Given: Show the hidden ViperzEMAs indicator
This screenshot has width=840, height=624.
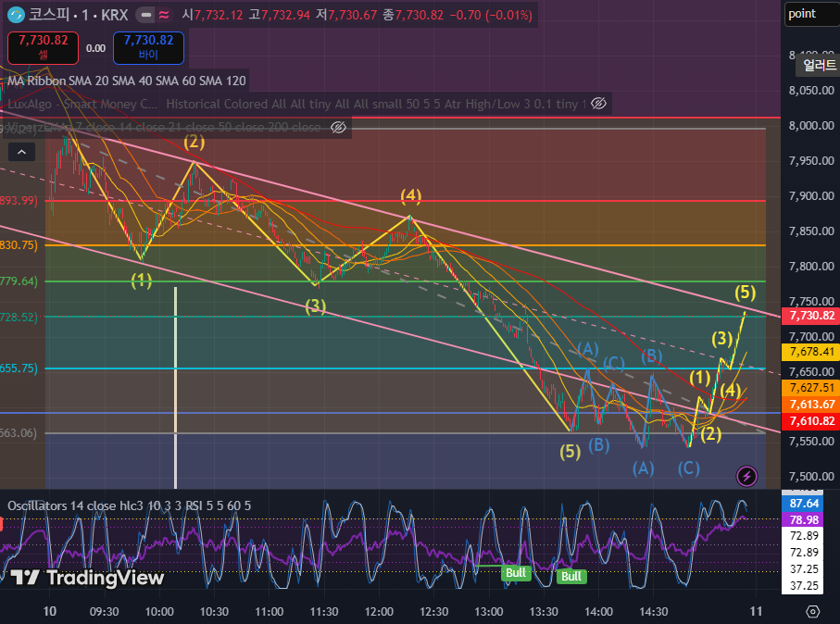Looking at the screenshot, I should [x=338, y=127].
